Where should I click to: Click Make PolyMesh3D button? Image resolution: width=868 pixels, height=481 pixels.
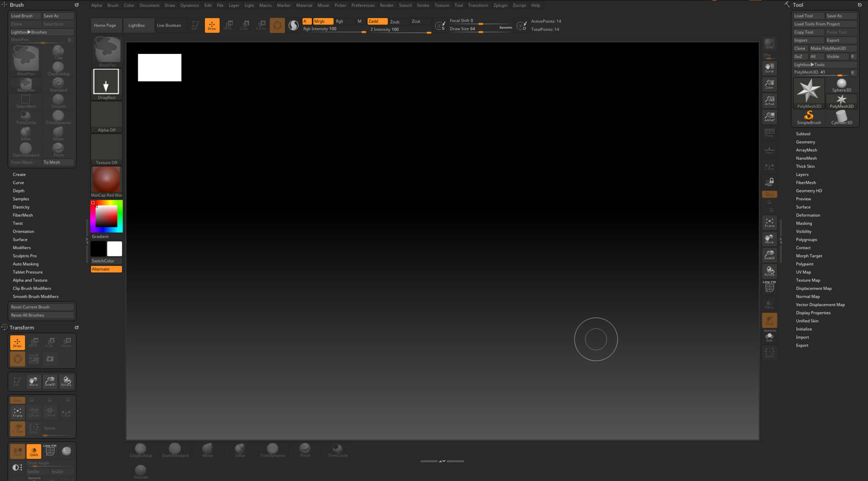(828, 48)
